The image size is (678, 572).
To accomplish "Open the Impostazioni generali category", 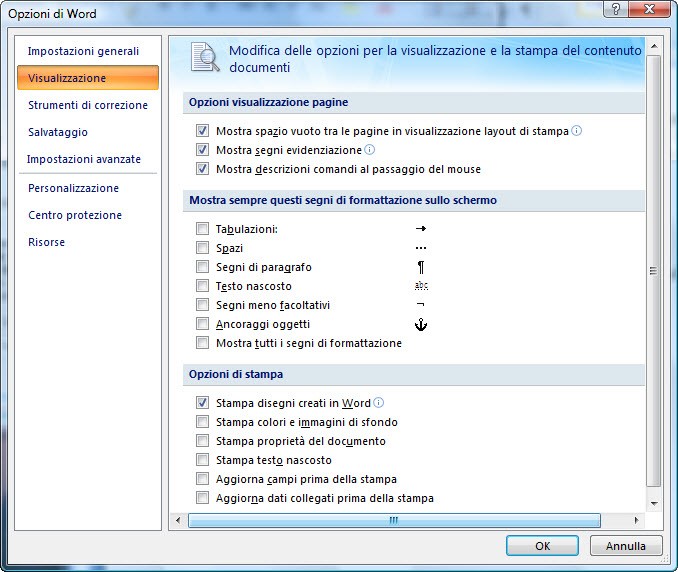I will tap(83, 51).
